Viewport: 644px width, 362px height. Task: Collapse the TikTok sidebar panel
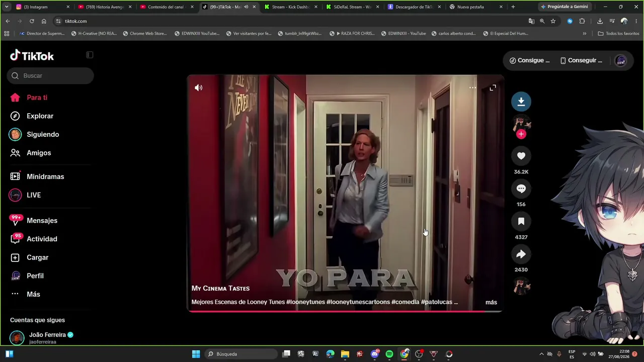point(90,55)
